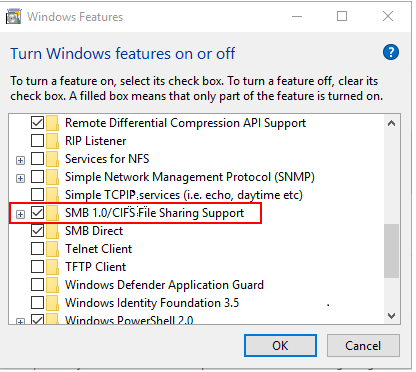The height and width of the screenshot is (372, 416).
Task: Click the folder icon beside Windows Identity Foundation 3.5
Action: click(x=52, y=303)
